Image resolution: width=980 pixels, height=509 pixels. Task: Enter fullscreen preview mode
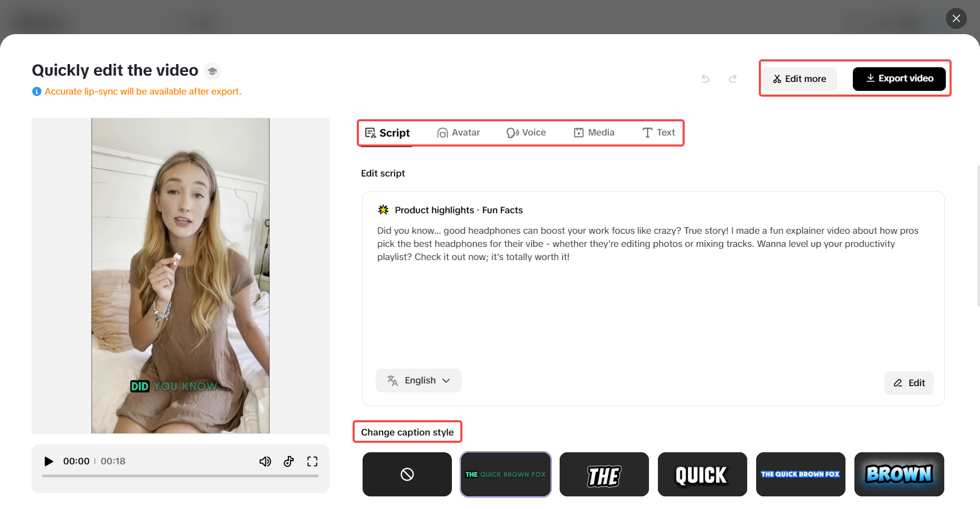(312, 461)
